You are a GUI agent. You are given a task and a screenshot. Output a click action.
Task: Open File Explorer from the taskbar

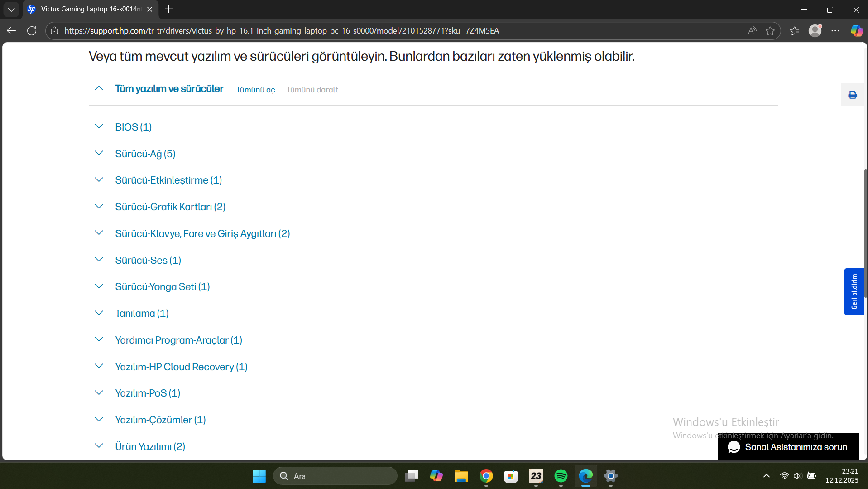(x=461, y=476)
